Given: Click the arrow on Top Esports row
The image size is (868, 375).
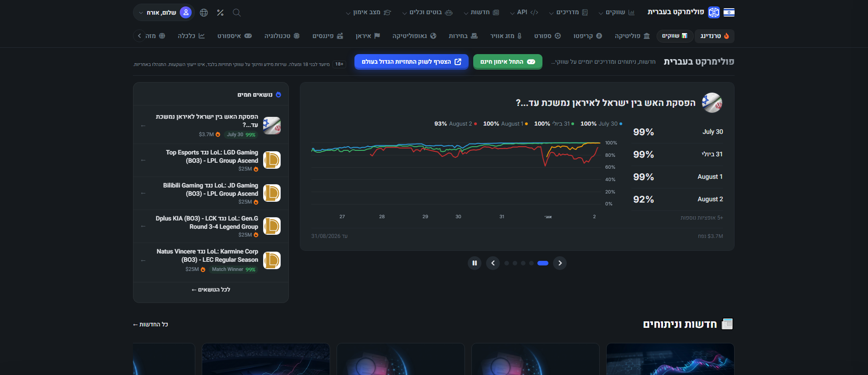Looking at the screenshot, I should pos(144,160).
